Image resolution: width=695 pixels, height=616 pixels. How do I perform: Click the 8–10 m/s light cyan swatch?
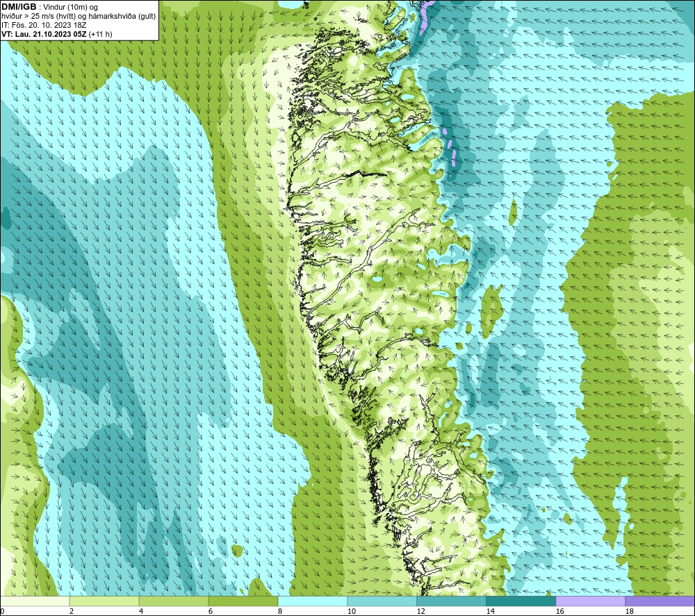tap(313, 601)
